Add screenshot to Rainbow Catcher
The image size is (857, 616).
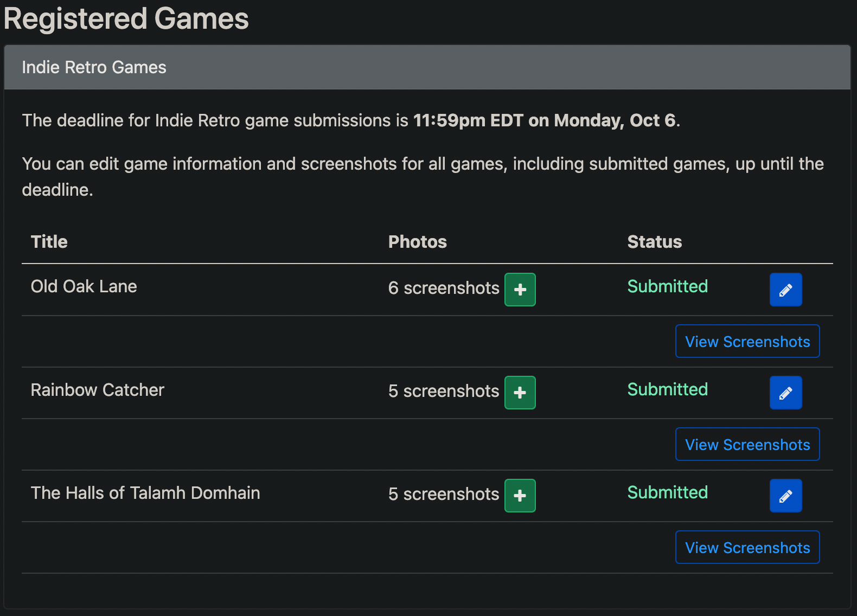pyautogui.click(x=520, y=393)
